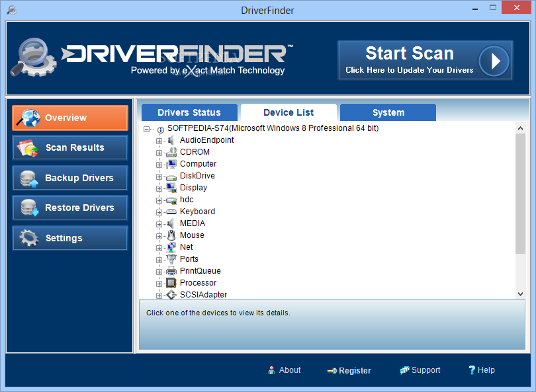Click the DriverFinder title bar app icon
Screen dimensions: 536x392
click(x=13, y=10)
